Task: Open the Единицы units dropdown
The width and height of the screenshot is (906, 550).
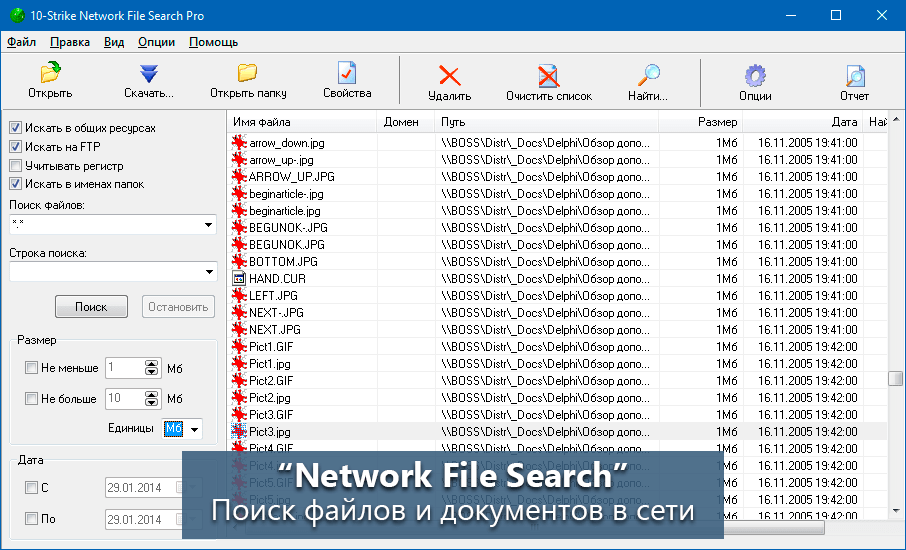Action: 194,429
